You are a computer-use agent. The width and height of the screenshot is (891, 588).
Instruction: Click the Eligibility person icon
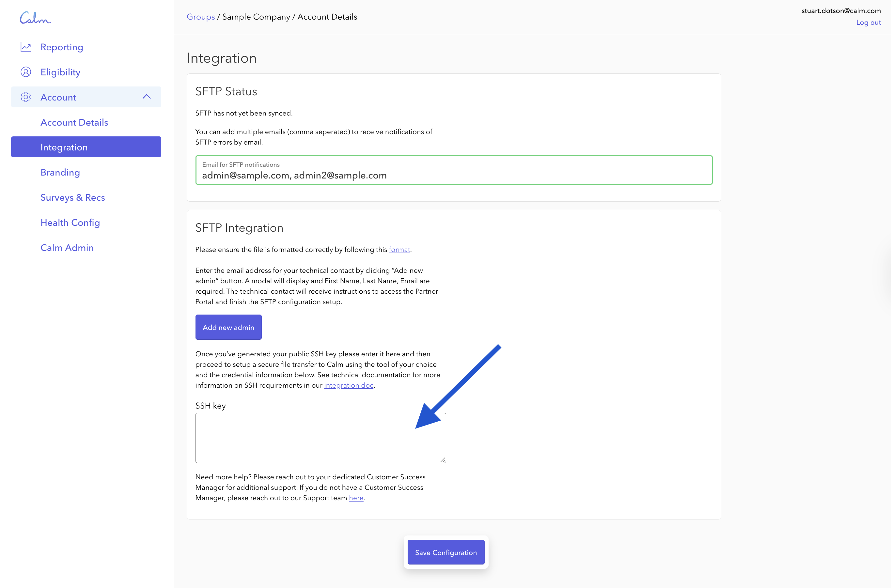(x=25, y=72)
